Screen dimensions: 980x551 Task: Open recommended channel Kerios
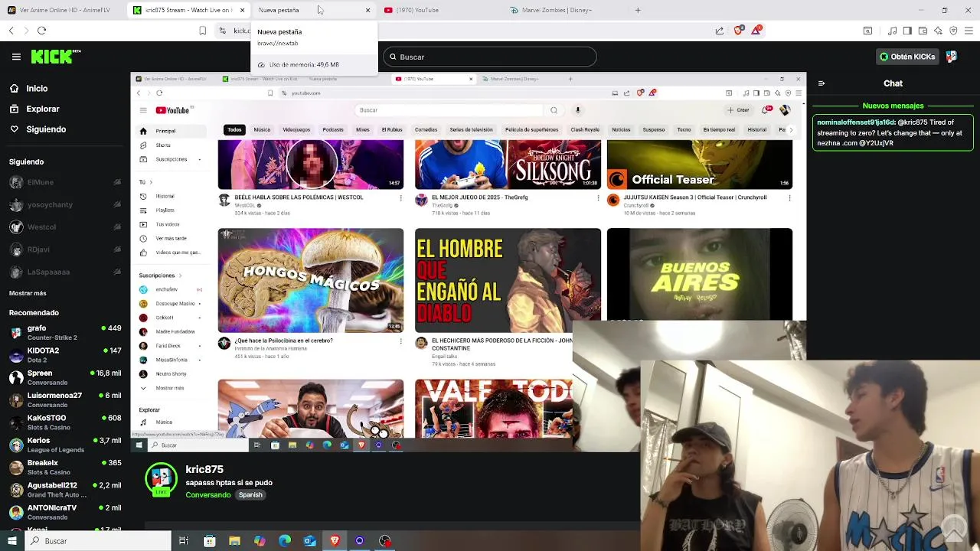(x=65, y=445)
